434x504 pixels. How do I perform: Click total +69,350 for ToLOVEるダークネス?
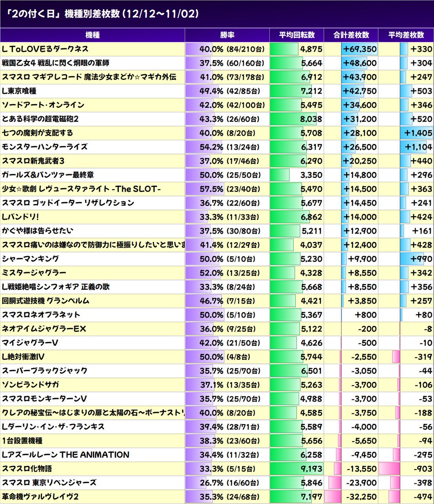coord(360,49)
